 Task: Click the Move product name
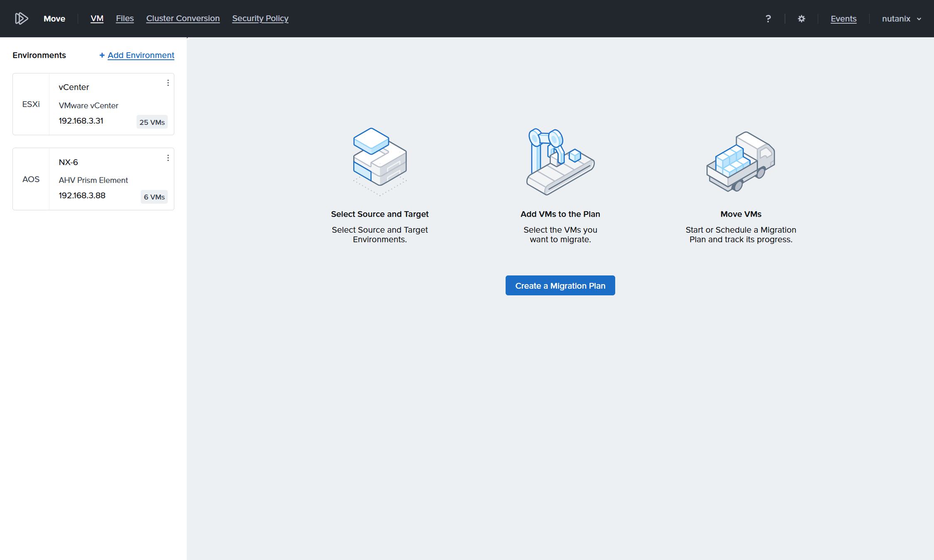[54, 19]
